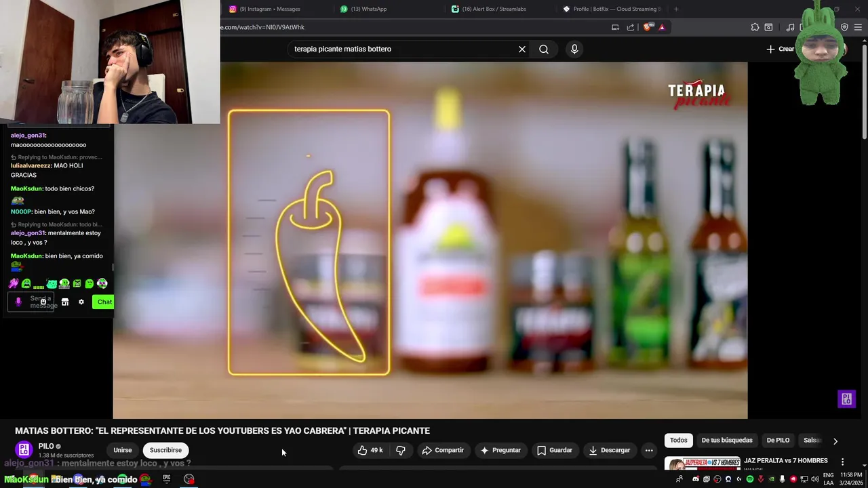The height and width of the screenshot is (488, 868).
Task: Click the video player area
Action: [430, 240]
